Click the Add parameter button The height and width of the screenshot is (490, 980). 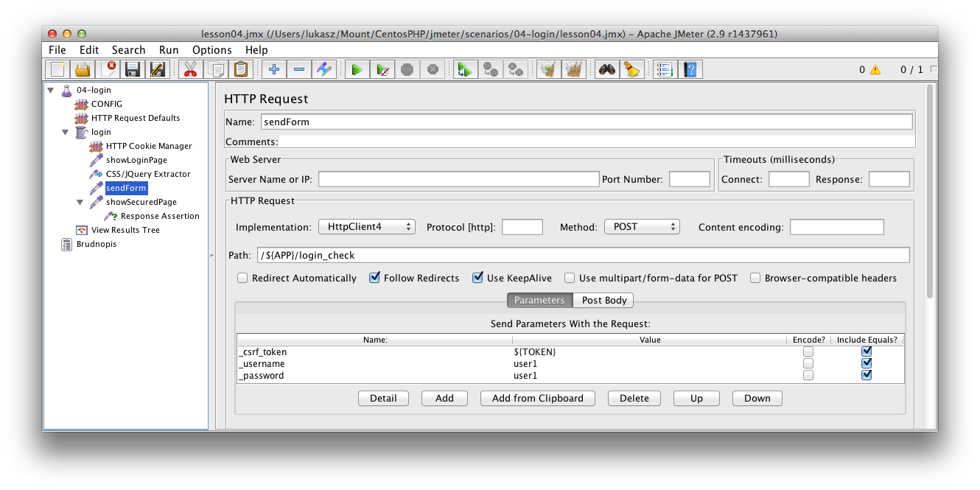pos(445,398)
